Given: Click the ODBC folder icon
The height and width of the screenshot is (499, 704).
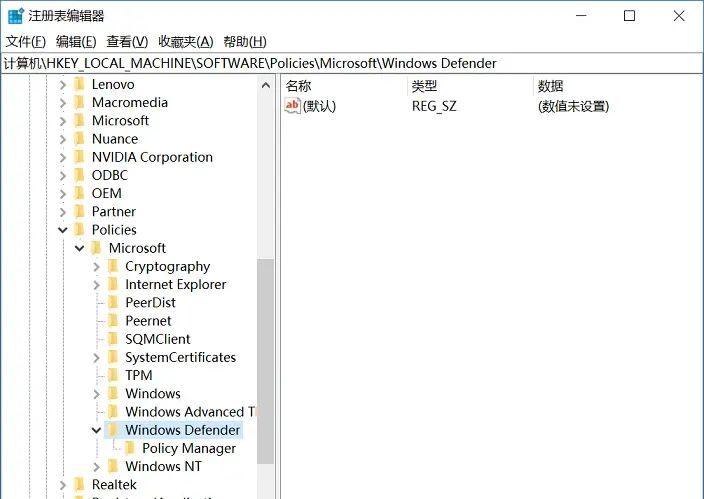Looking at the screenshot, I should [79, 175].
